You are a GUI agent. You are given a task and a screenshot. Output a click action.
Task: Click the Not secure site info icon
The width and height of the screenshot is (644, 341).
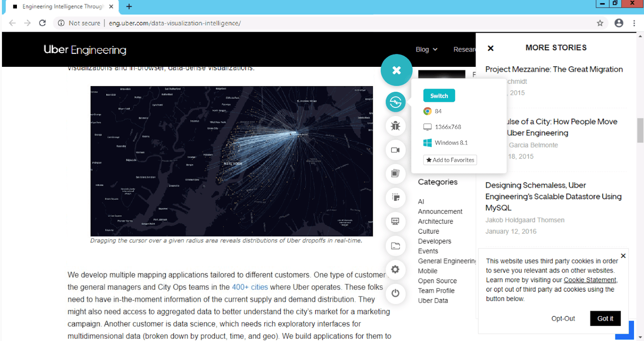pos(61,23)
